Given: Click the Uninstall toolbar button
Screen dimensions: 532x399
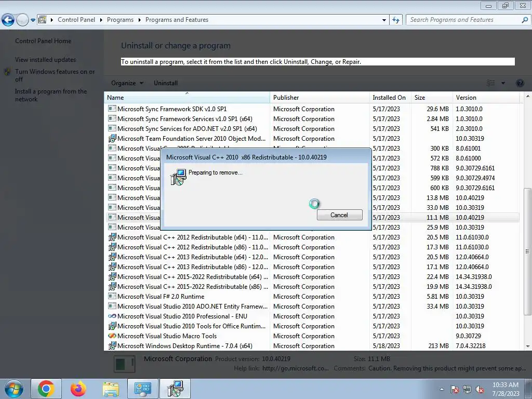Looking at the screenshot, I should pos(166,83).
